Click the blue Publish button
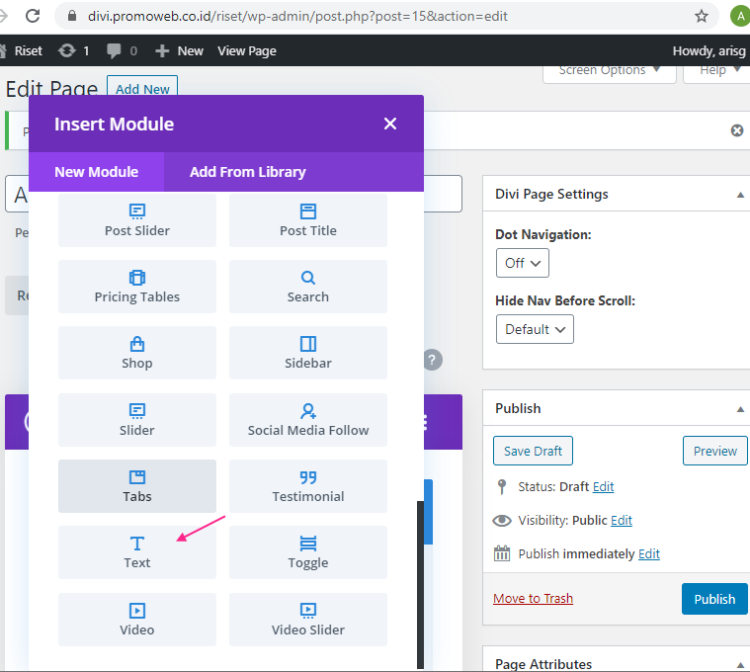The image size is (750, 672). (x=715, y=599)
